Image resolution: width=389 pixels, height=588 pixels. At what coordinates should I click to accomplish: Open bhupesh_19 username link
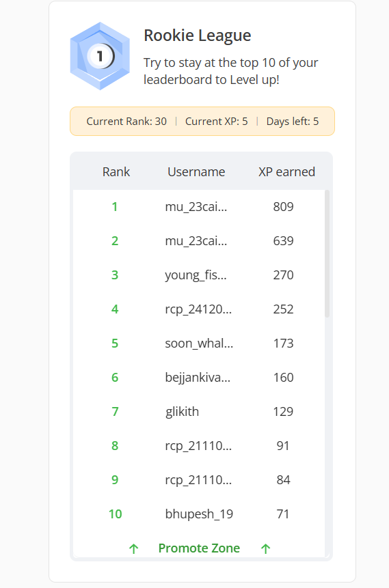(x=199, y=514)
